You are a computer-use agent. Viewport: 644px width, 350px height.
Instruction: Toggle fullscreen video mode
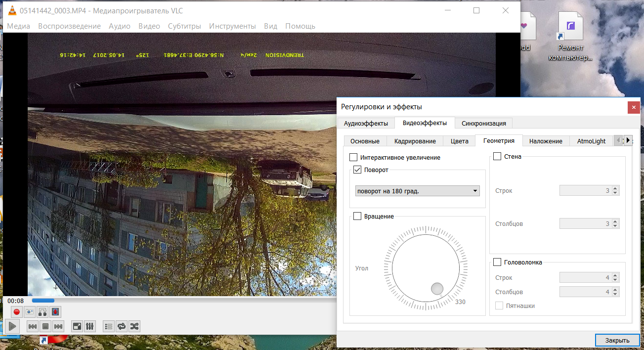(x=77, y=326)
